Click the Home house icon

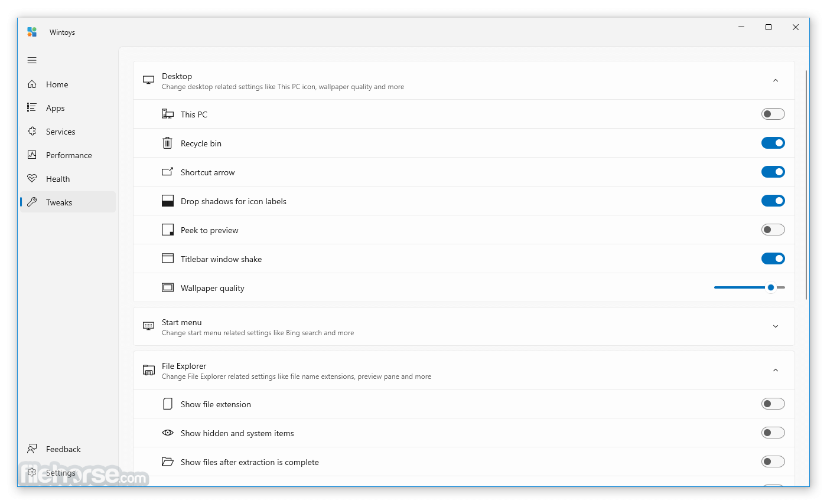[32, 84]
